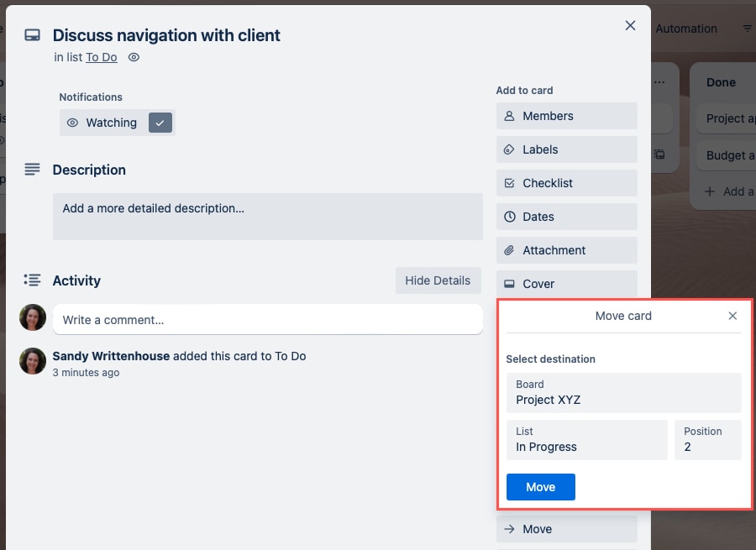Click the card cover icon beside the title
The width and height of the screenshot is (756, 550).
coord(33,35)
